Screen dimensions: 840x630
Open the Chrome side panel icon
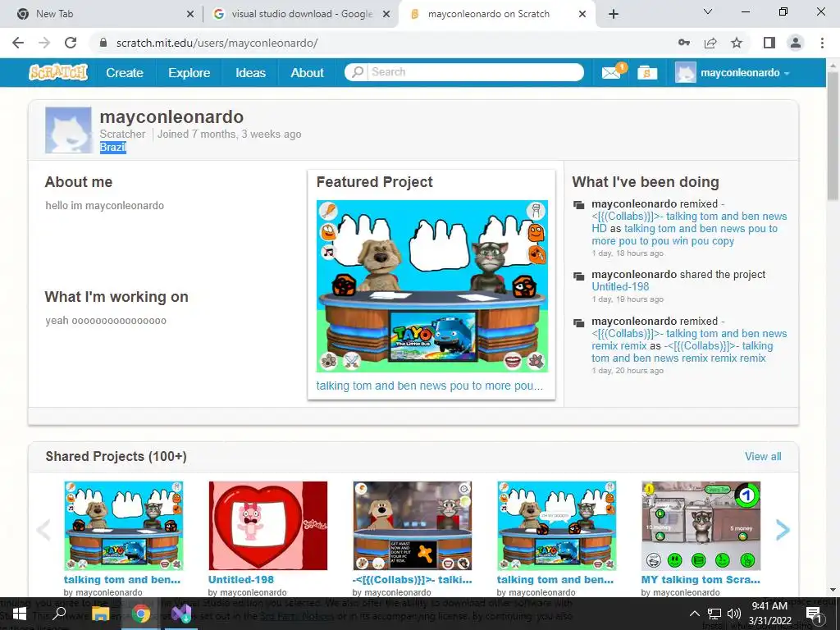(x=769, y=43)
